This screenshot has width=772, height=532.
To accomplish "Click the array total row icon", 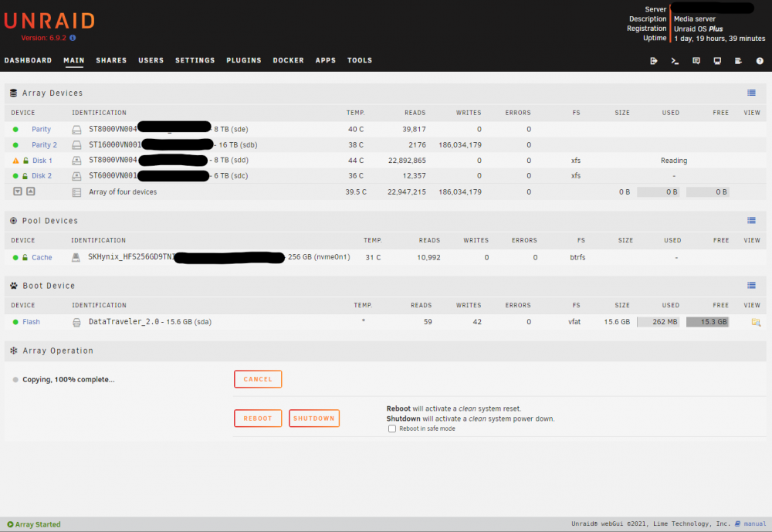I will click(x=76, y=192).
